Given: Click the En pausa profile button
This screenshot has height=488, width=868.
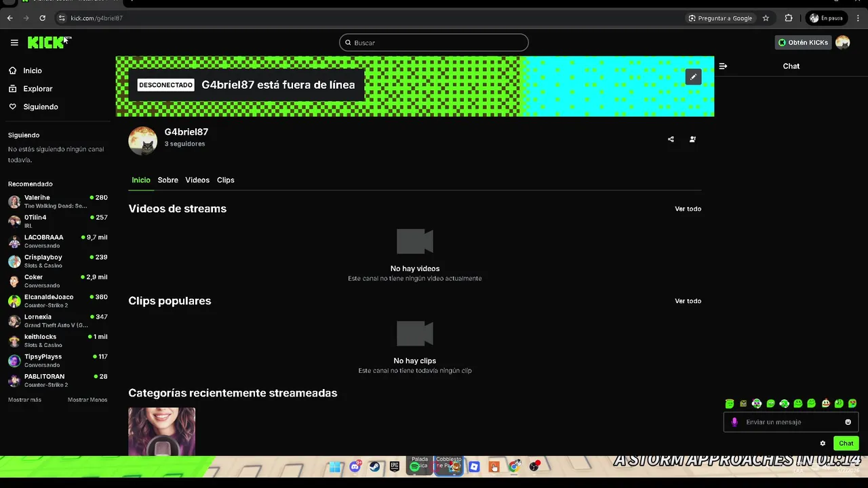Looking at the screenshot, I should [x=826, y=18].
